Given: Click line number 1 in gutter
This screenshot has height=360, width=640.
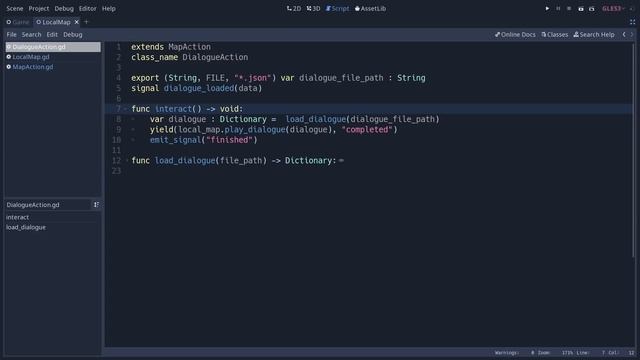Looking at the screenshot, I should point(118,47).
